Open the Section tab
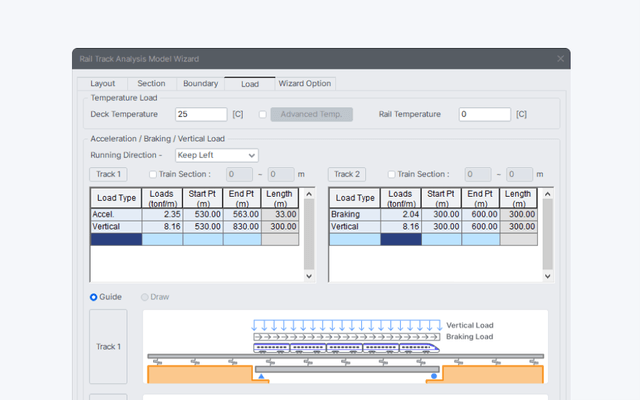This screenshot has height=400, width=640. pos(151,84)
